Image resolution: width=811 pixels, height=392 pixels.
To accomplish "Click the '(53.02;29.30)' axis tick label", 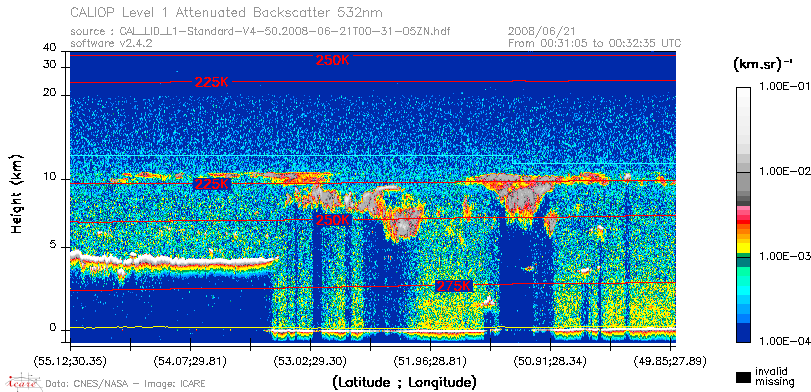I will click(311, 361).
